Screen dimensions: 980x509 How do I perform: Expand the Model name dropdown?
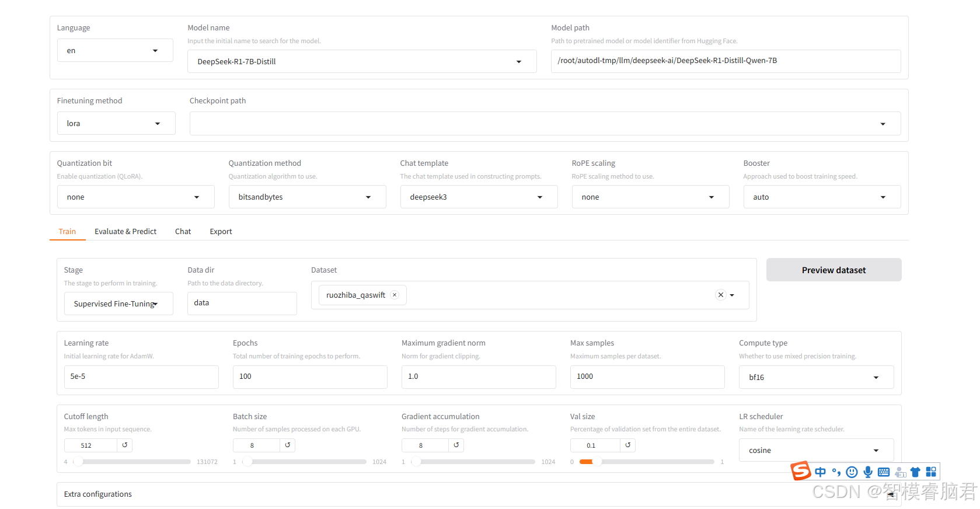(362, 61)
